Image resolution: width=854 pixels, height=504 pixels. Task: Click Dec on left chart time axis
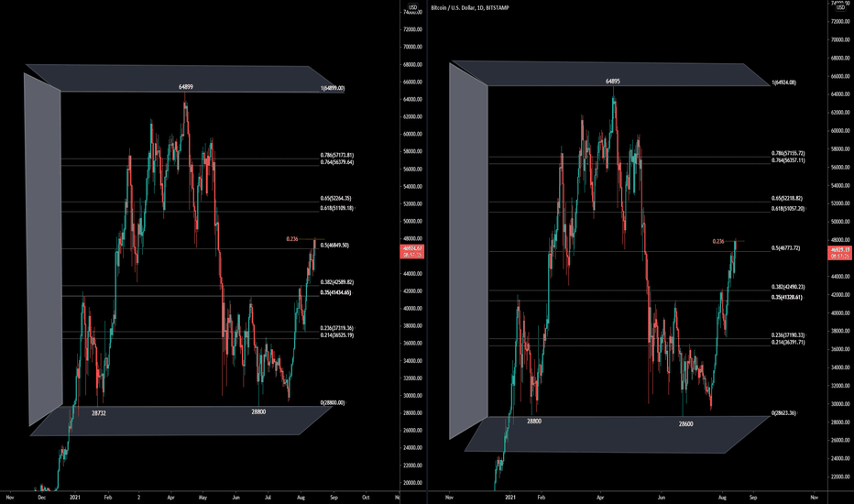tap(42, 498)
